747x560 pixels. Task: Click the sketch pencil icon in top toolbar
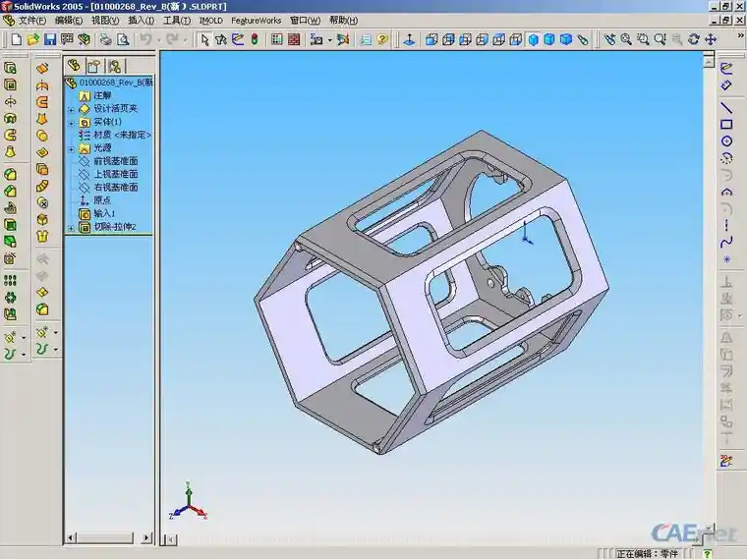238,39
